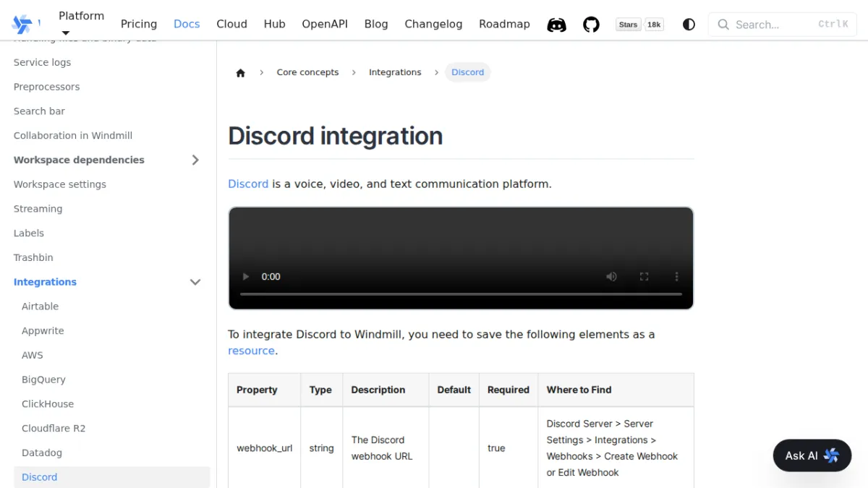Open the BigQuery integration page
The width and height of the screenshot is (868, 488).
click(43, 380)
